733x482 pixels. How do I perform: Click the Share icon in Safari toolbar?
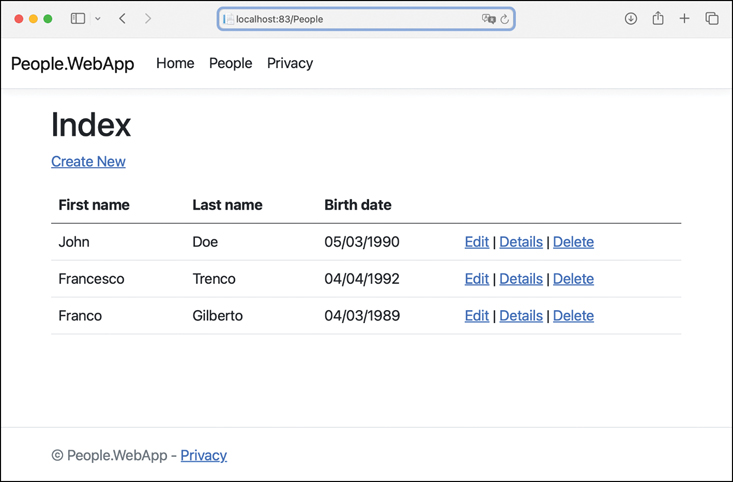pyautogui.click(x=658, y=19)
